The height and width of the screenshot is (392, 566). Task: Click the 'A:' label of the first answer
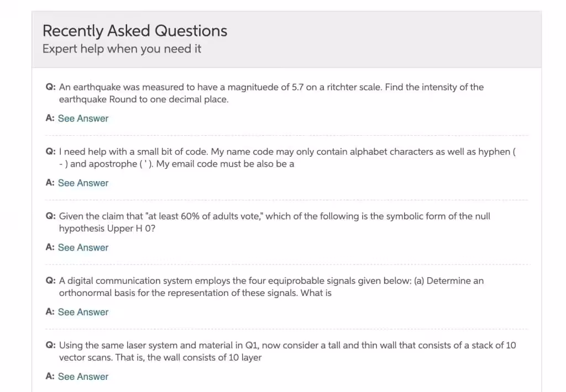tap(49, 118)
